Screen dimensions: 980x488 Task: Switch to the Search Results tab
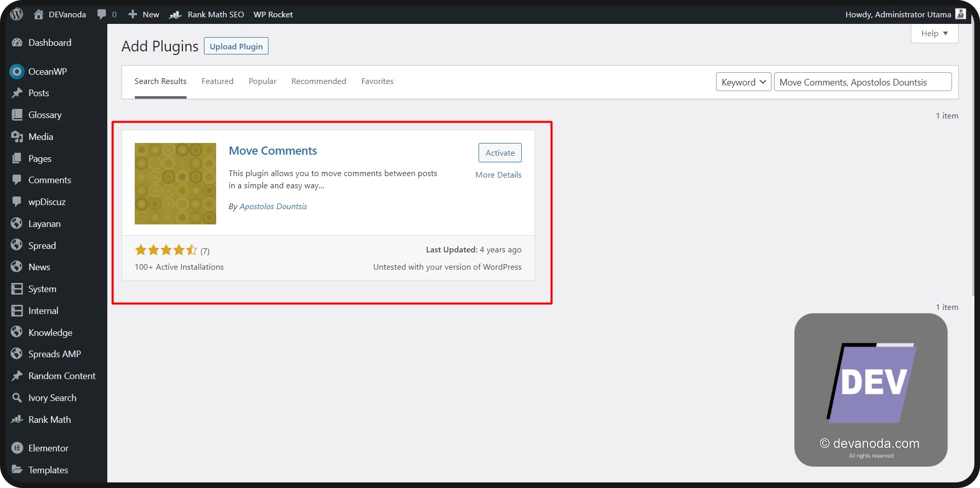160,81
